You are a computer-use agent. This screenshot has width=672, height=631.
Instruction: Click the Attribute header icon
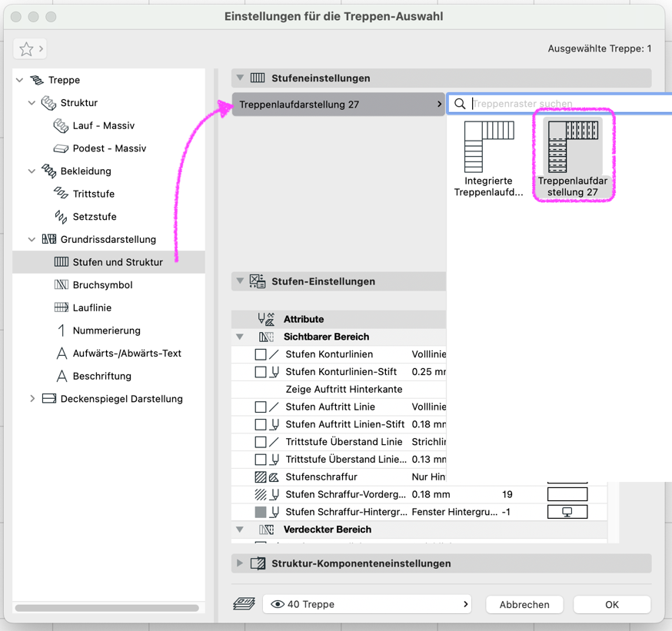coord(266,319)
